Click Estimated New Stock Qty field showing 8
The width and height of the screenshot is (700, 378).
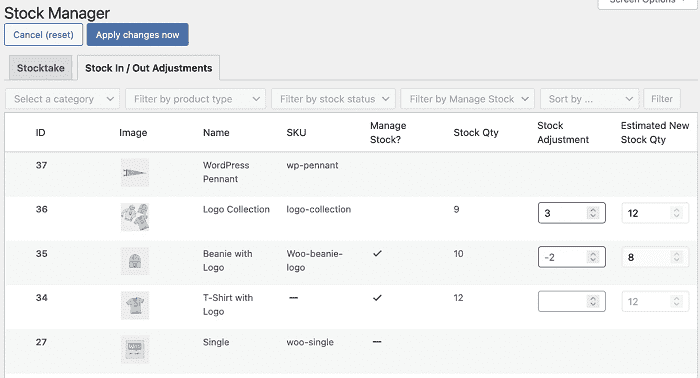(x=655, y=257)
